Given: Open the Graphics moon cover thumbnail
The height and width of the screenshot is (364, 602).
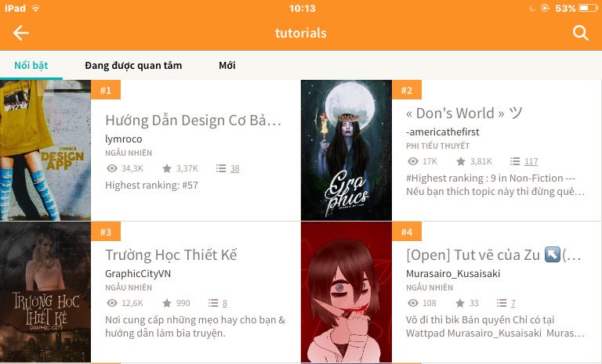Looking at the screenshot, I should click(346, 150).
